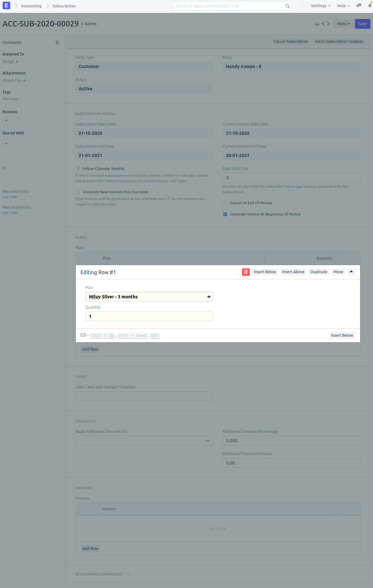Check Cancel At End Of Period
Image resolution: width=373 pixels, height=588 pixels.
click(225, 203)
